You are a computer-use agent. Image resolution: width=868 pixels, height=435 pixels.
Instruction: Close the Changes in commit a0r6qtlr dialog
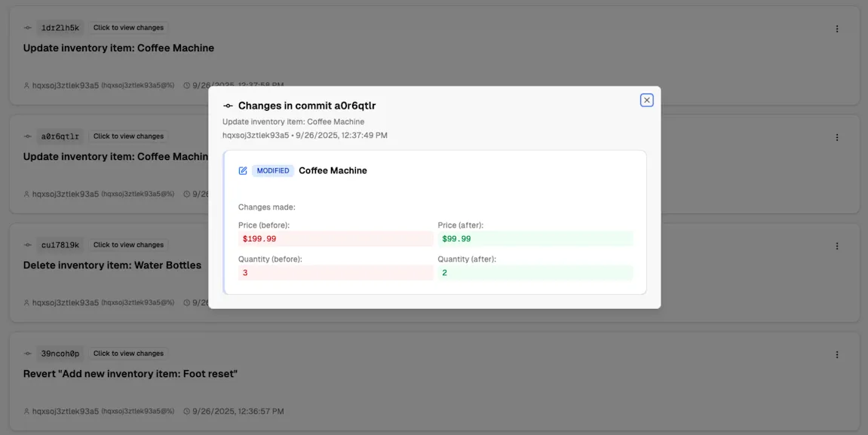[646, 99]
